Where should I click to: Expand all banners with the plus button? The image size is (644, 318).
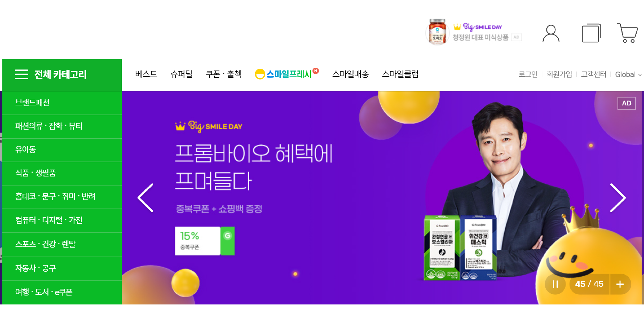(x=620, y=284)
